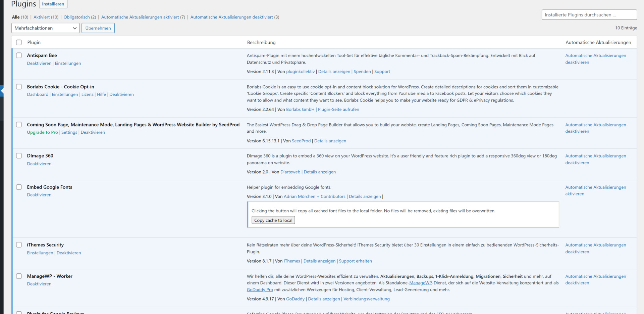Click the Installieren button next to Plugins
The width and height of the screenshot is (644, 314).
coord(53,4)
